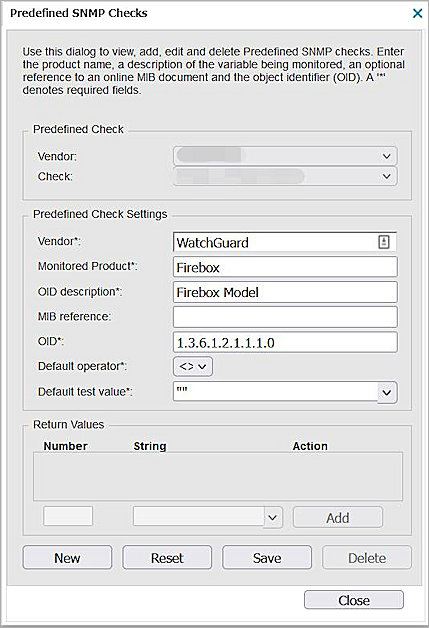Click the Return Values Number input box
429x628 pixels.
click(x=68, y=516)
